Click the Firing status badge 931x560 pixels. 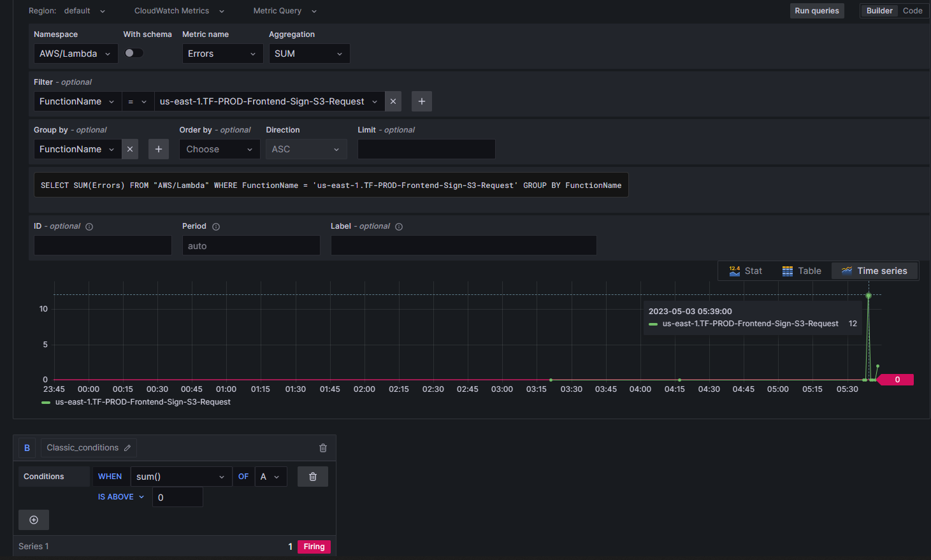[x=314, y=546]
